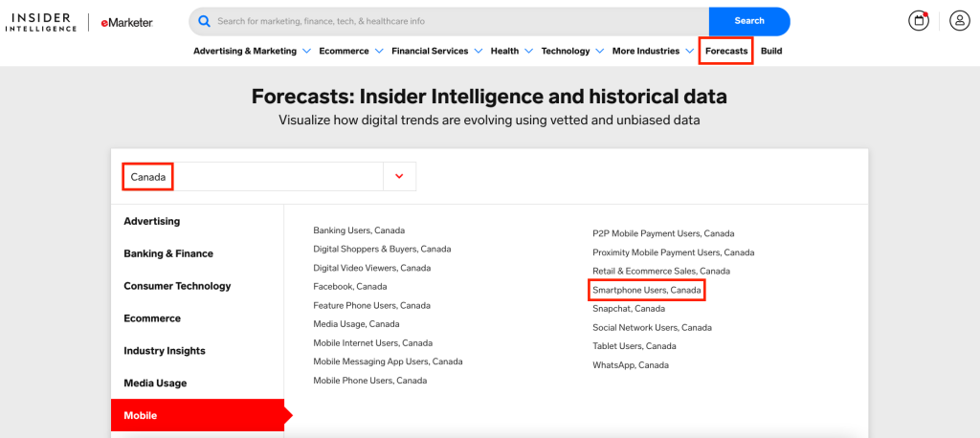Viewport: 980px width, 438px height.
Task: Expand the Advertising & Marketing chevron
Action: tap(306, 52)
